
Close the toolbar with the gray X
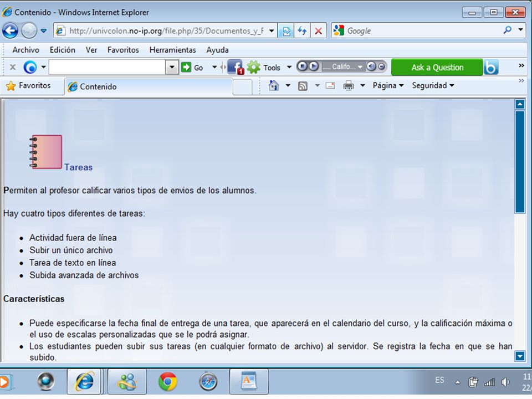click(x=13, y=67)
